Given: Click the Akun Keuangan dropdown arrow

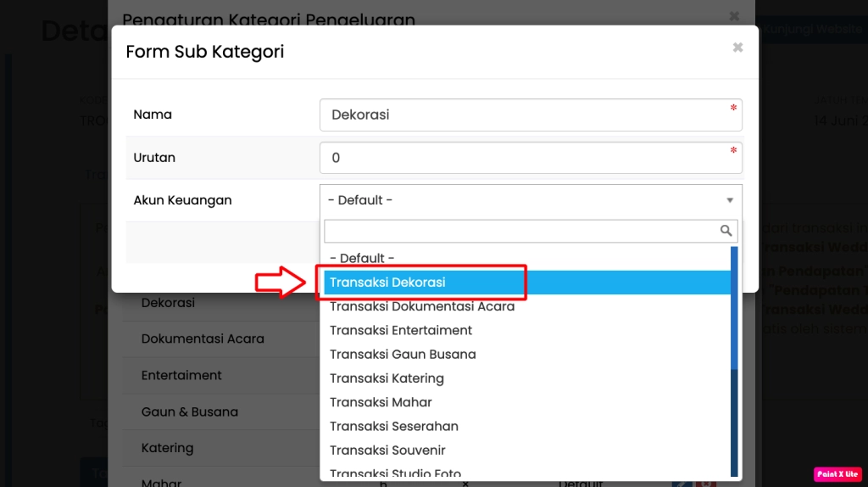Looking at the screenshot, I should point(730,201).
